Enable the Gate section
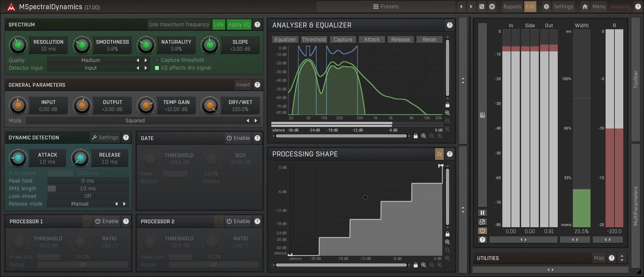The width and height of the screenshot is (644, 277). point(238,138)
